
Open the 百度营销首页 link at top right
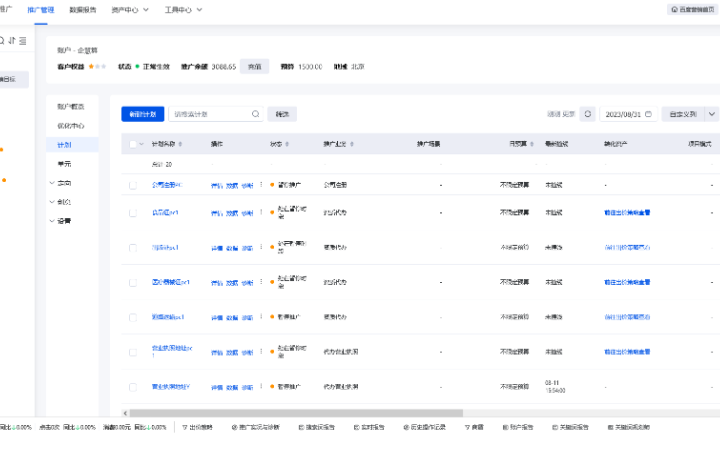click(692, 9)
